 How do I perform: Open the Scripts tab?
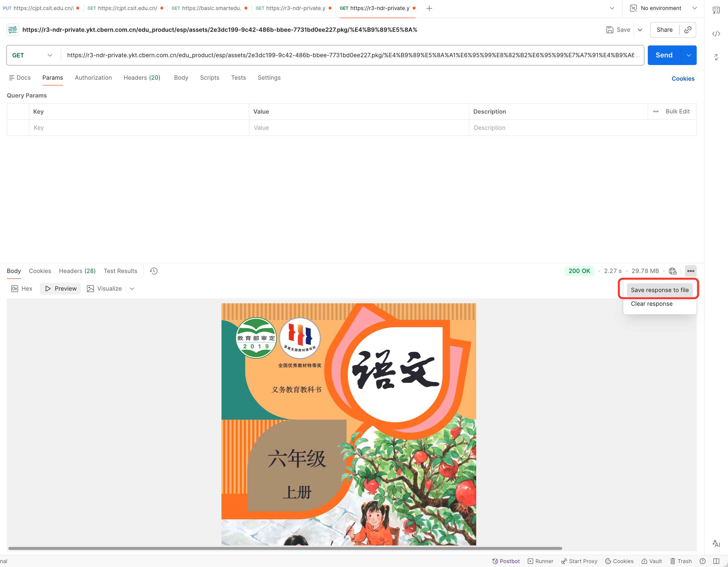click(210, 78)
